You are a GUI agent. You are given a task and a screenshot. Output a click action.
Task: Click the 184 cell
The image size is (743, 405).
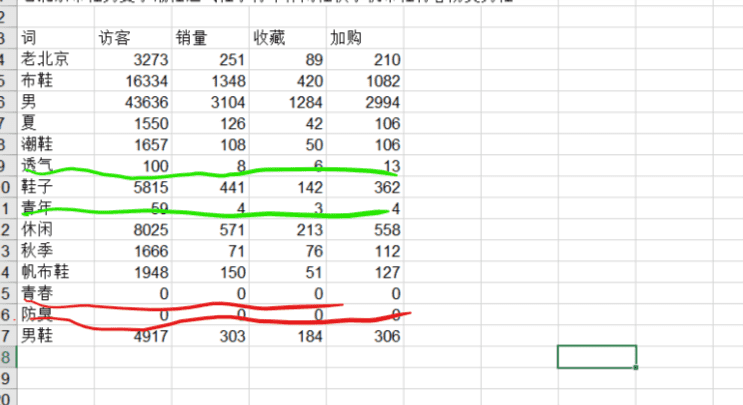[288, 336]
